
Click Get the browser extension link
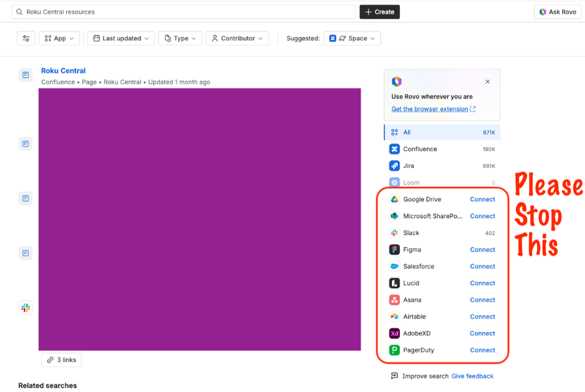pyautogui.click(x=433, y=109)
